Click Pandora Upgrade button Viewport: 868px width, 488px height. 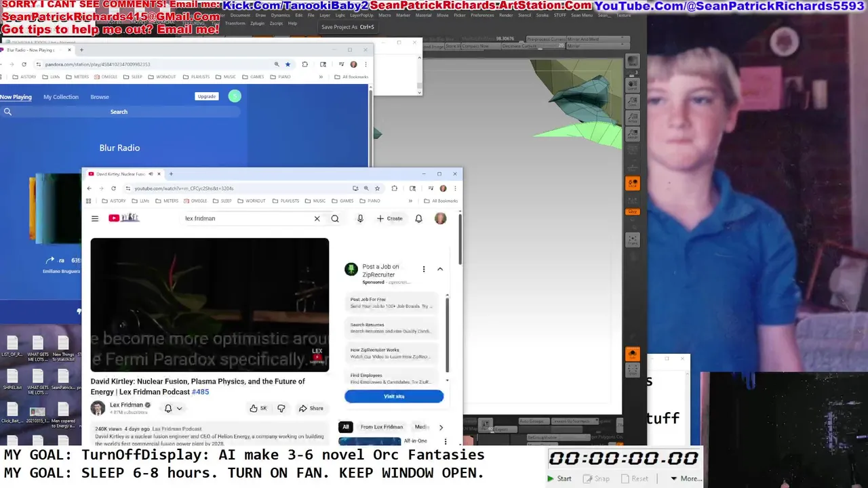click(207, 96)
